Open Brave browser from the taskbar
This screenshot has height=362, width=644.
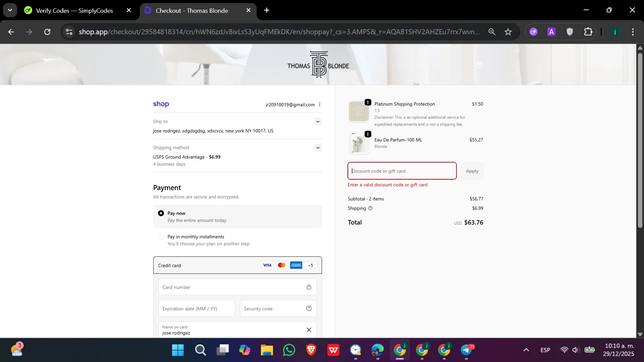pyautogui.click(x=311, y=350)
